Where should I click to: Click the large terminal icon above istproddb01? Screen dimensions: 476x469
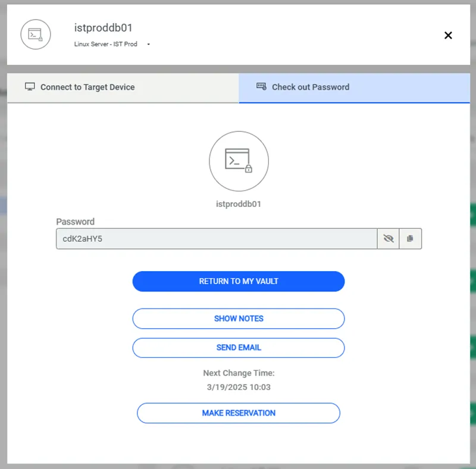click(239, 161)
